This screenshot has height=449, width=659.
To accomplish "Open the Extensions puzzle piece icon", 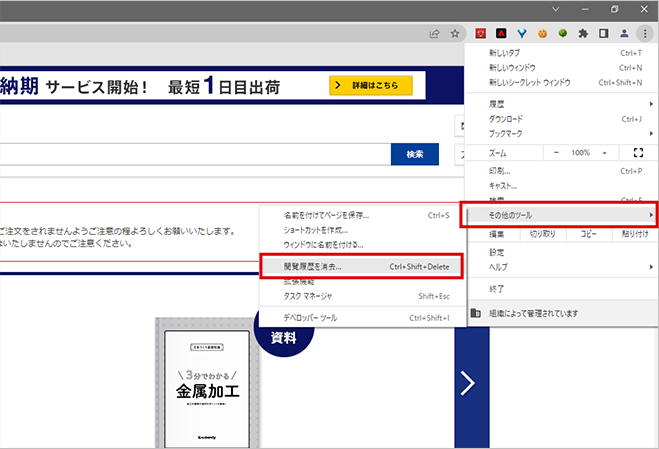I will tap(583, 33).
